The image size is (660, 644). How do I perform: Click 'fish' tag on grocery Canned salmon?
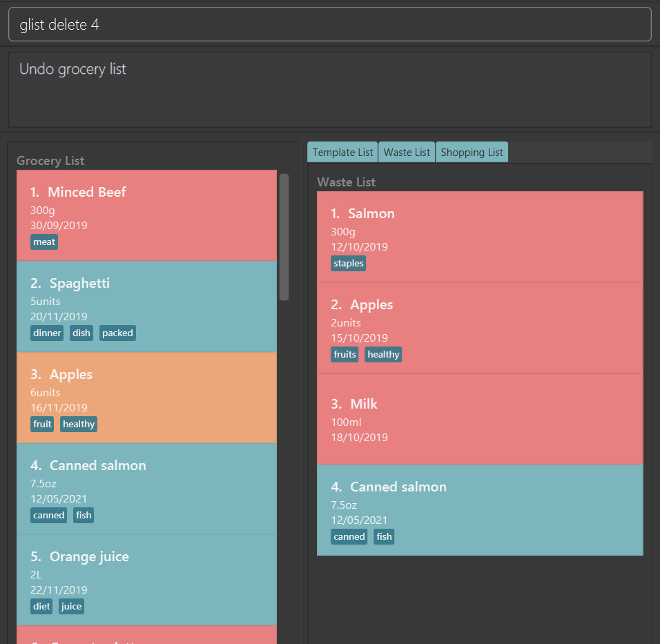click(x=84, y=515)
